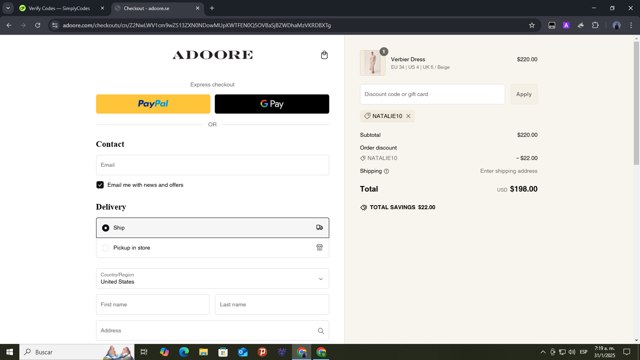Click the Email input field
Screen dimensions: 640x360
[x=212, y=165]
